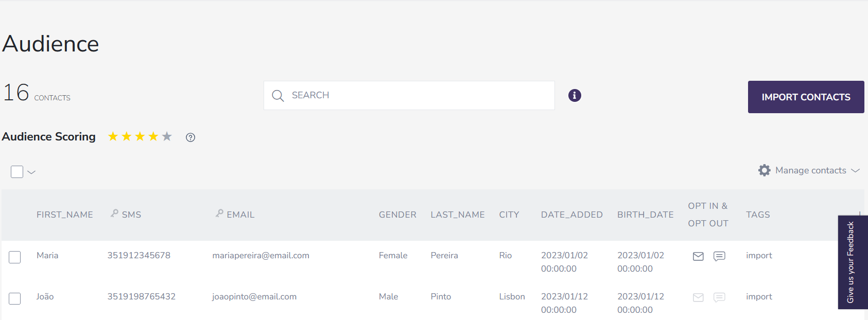Click the Import Contacts button
Screen dimensions: 868x320
(x=806, y=97)
